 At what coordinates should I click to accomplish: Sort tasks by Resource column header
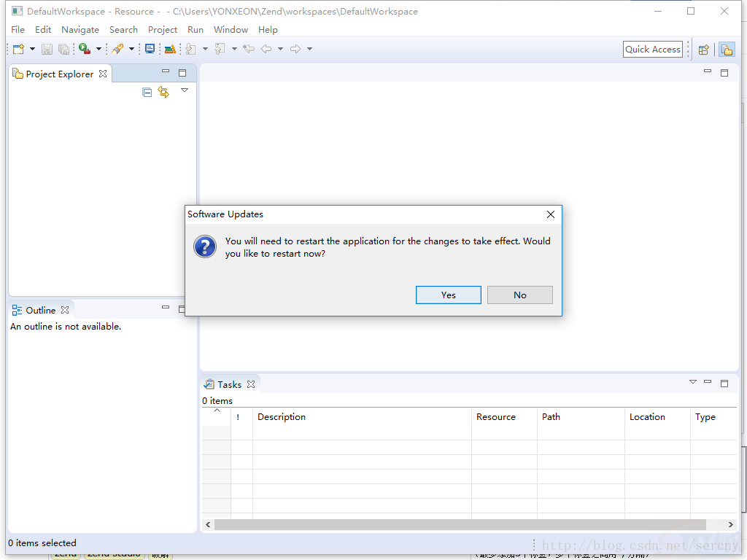[504, 416]
